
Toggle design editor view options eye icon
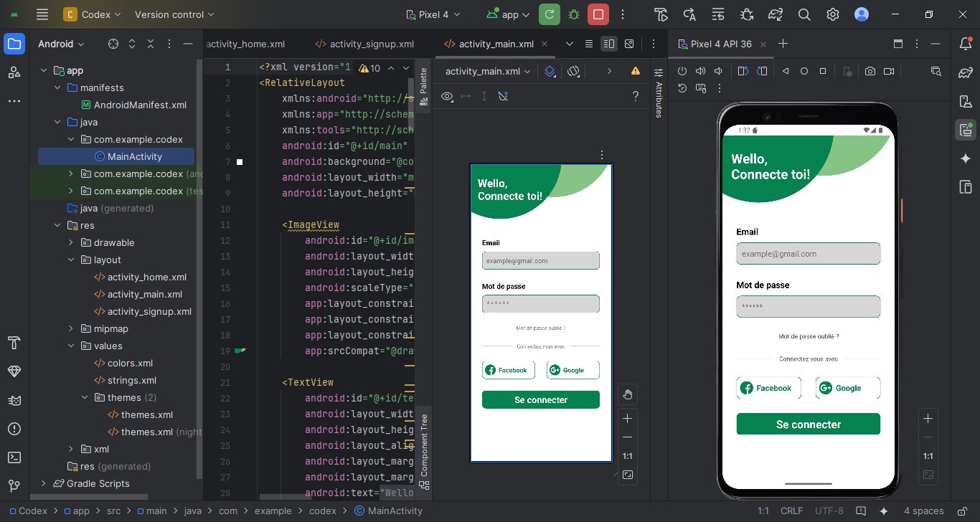click(x=447, y=96)
